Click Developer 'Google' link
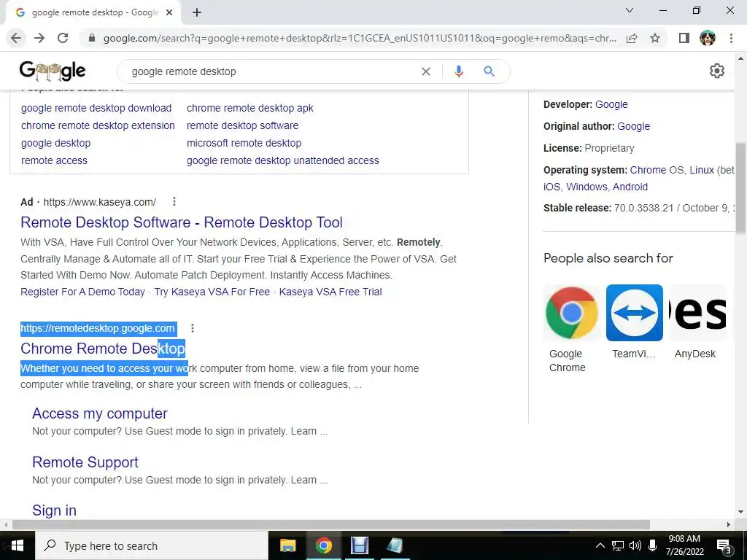The height and width of the screenshot is (560, 747). coord(612,104)
